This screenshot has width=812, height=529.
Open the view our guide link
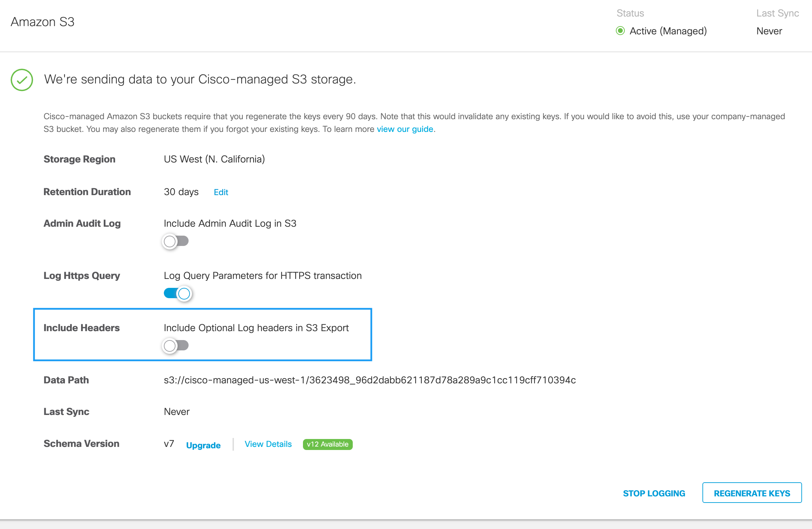[x=405, y=129]
